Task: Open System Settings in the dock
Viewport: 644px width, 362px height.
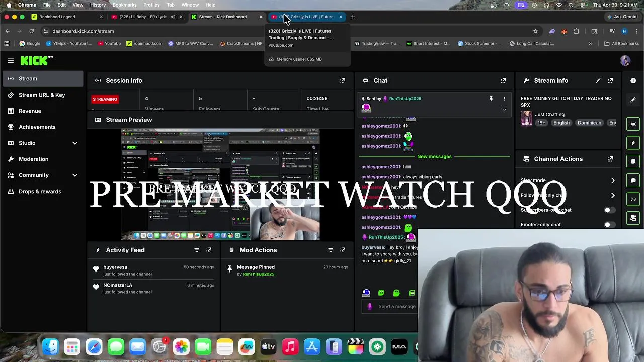Action: pyautogui.click(x=159, y=346)
